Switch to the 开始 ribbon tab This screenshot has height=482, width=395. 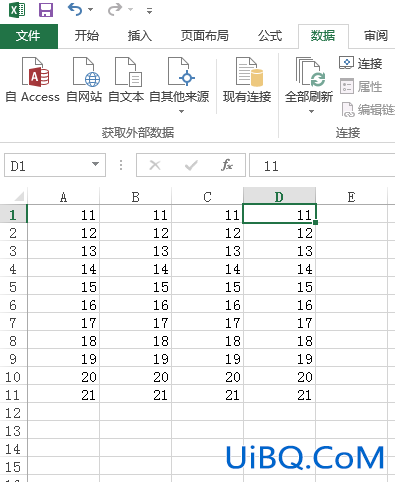(x=87, y=36)
